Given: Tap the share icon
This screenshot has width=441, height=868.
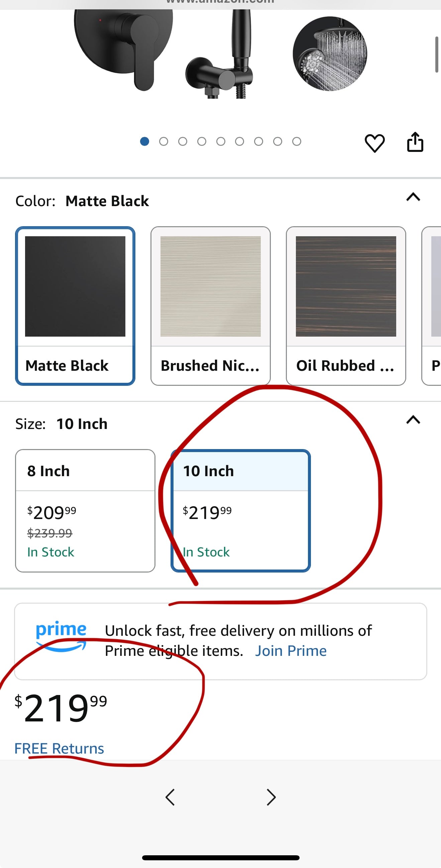Looking at the screenshot, I should coord(415,142).
